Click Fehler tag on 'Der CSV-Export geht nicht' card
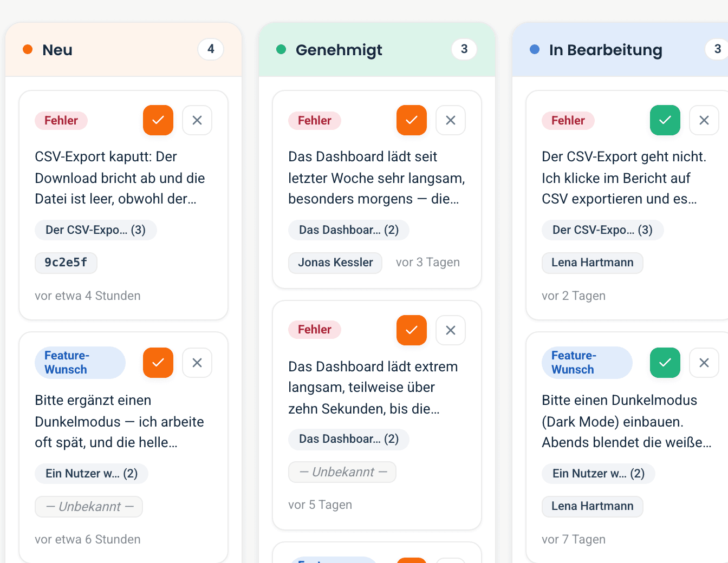The image size is (728, 563). click(568, 120)
